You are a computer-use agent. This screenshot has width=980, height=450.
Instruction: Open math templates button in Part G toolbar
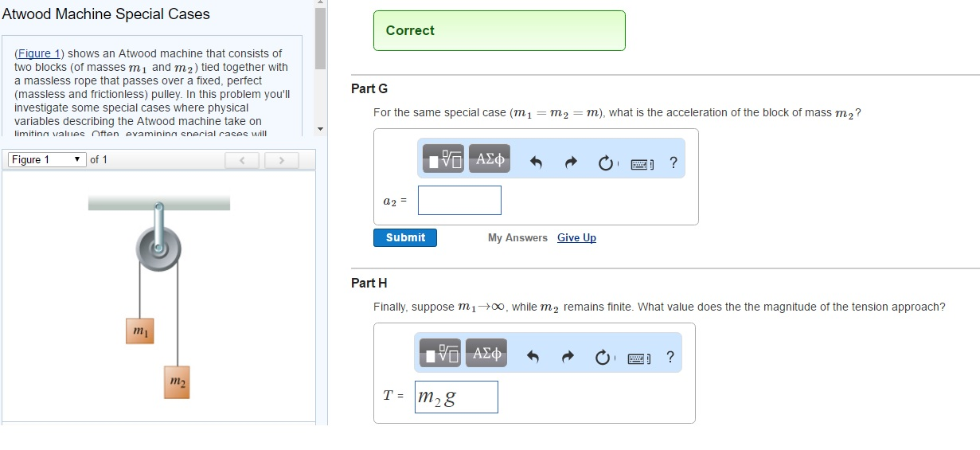(x=443, y=161)
